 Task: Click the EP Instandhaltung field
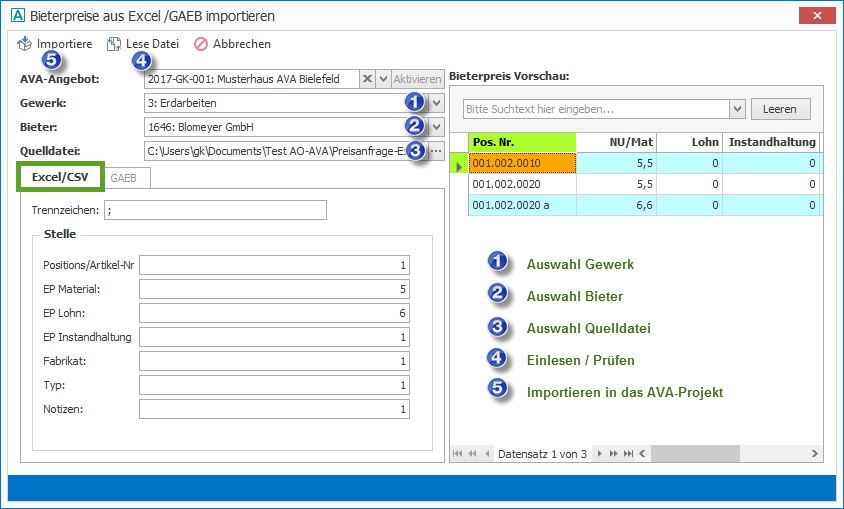tap(275, 337)
